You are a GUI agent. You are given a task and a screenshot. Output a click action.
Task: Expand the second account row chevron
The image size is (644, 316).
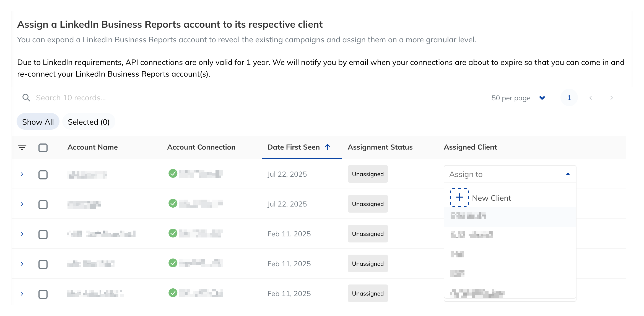coord(22,204)
